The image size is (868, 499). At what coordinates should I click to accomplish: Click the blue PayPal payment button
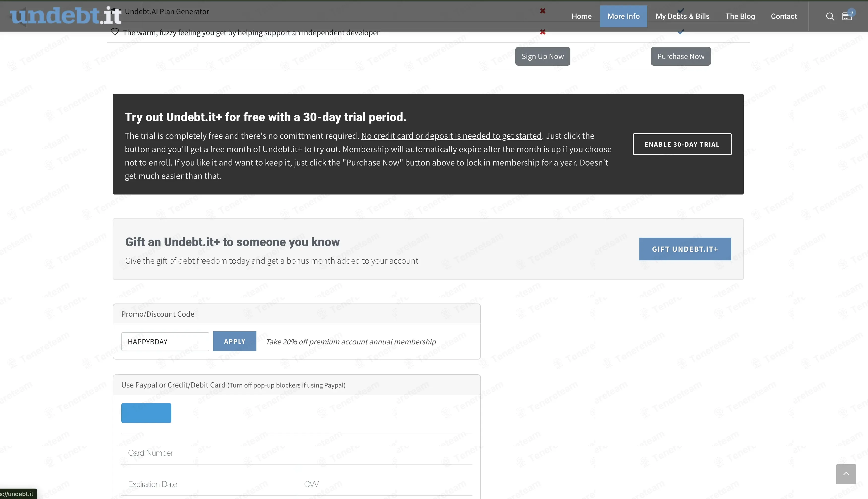(146, 413)
